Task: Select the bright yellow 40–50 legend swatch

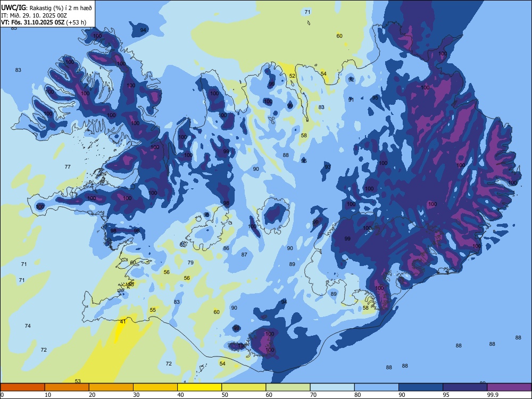Action: coord(199,387)
